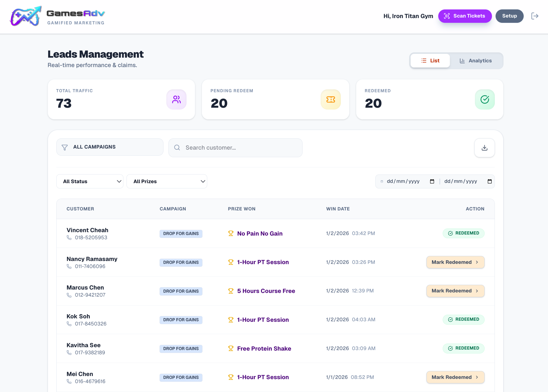
Task: Click the Redeemed green checkmark icon
Action: tap(485, 100)
